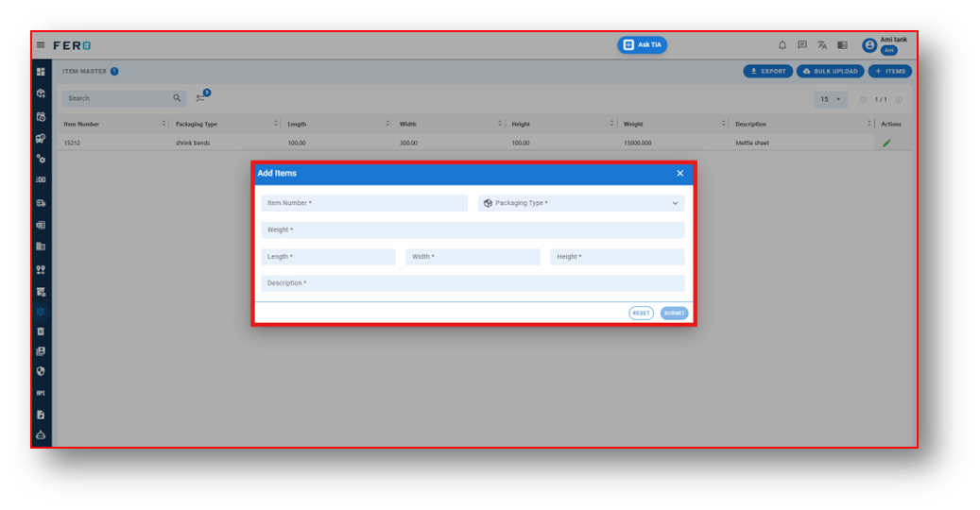
Task: Open the rows-per-page 15 dropdown
Action: pos(831,99)
